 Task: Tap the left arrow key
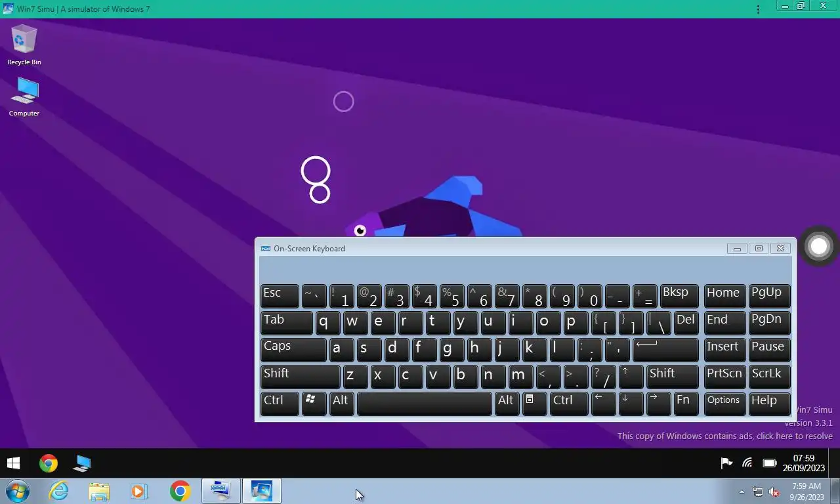coord(603,404)
